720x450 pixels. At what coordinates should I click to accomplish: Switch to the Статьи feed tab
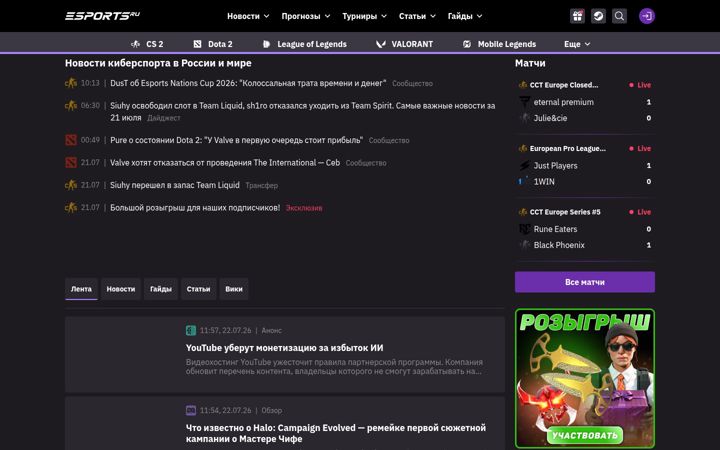pyautogui.click(x=198, y=289)
